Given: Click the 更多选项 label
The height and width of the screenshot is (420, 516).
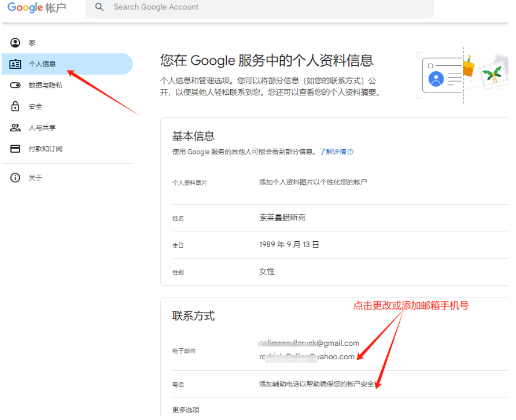Looking at the screenshot, I should (x=186, y=410).
